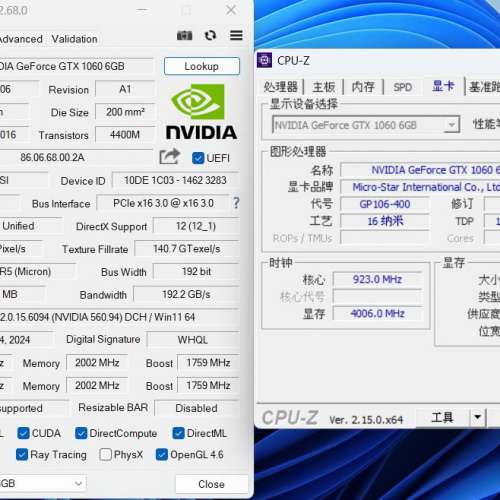Open the 处理器 tab in CPU-Z
This screenshot has height=500, width=500.
(x=280, y=87)
